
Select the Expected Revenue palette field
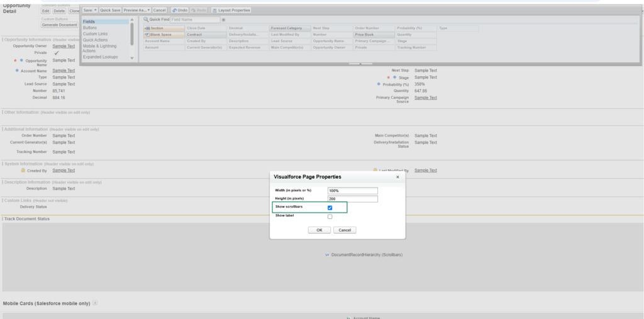(248, 48)
